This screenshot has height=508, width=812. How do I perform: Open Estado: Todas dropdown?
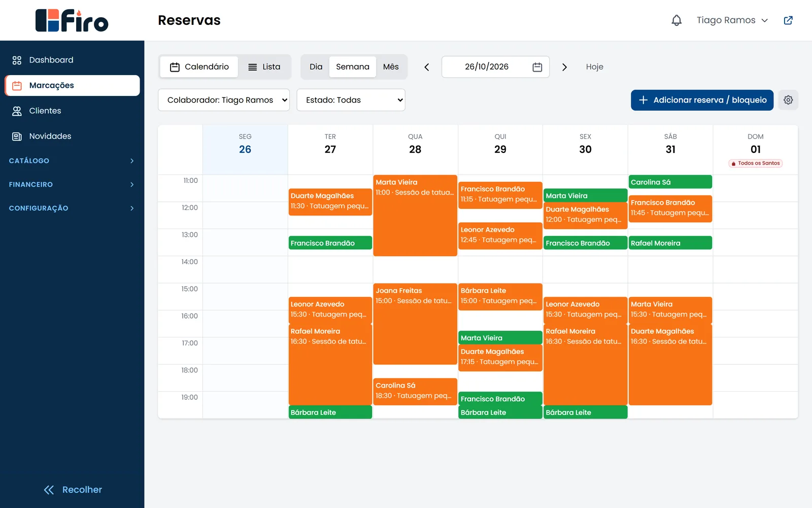[351, 100]
